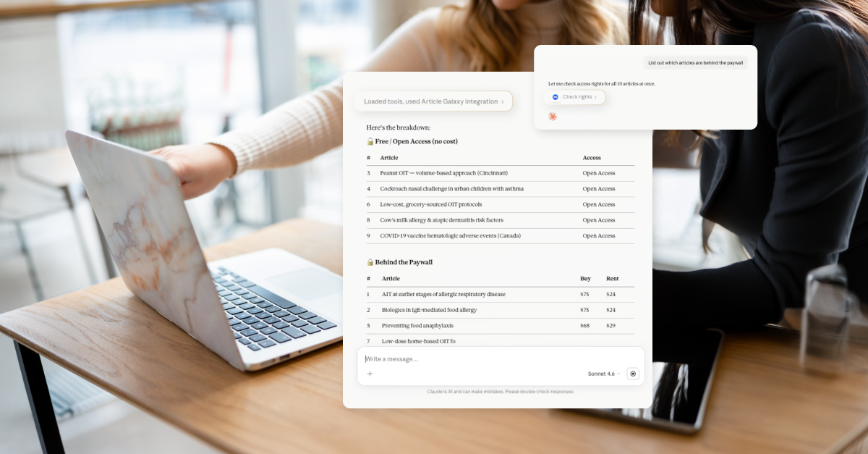Image resolution: width=868 pixels, height=454 pixels.
Task: Click the lock icon beside Behind the Paywall
Action: 370,262
